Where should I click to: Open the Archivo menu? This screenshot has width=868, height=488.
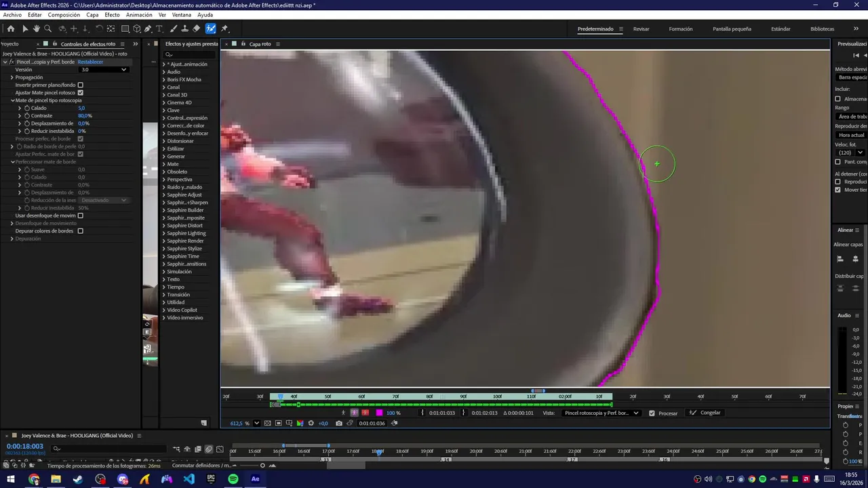coord(12,15)
